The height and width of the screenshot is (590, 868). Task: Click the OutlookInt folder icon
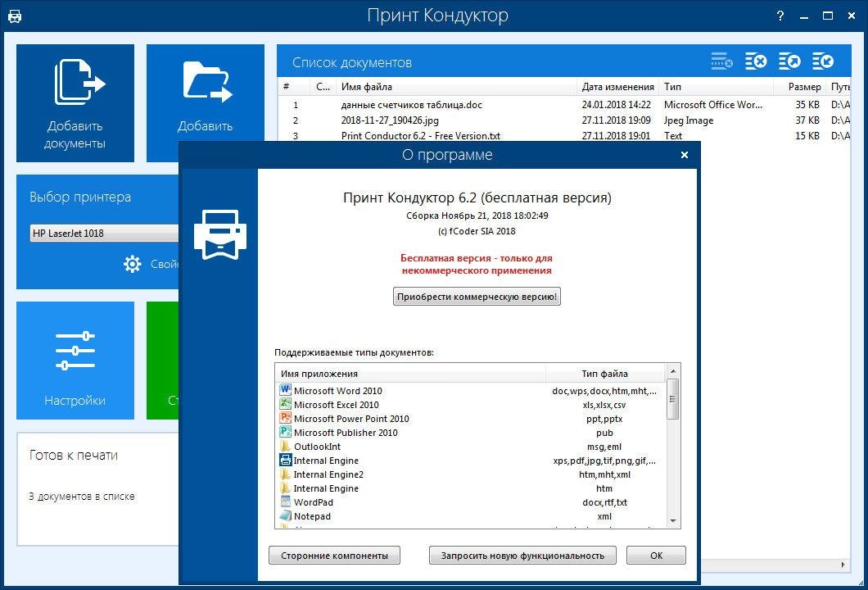point(285,446)
